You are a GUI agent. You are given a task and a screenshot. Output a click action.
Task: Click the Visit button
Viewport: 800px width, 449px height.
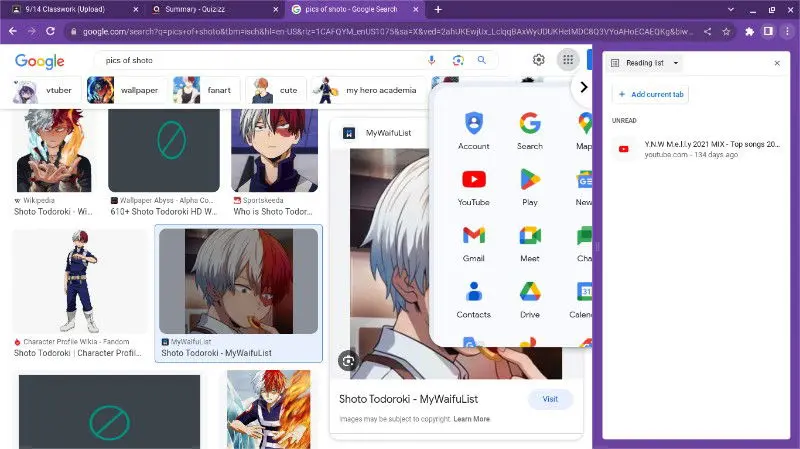(x=550, y=399)
